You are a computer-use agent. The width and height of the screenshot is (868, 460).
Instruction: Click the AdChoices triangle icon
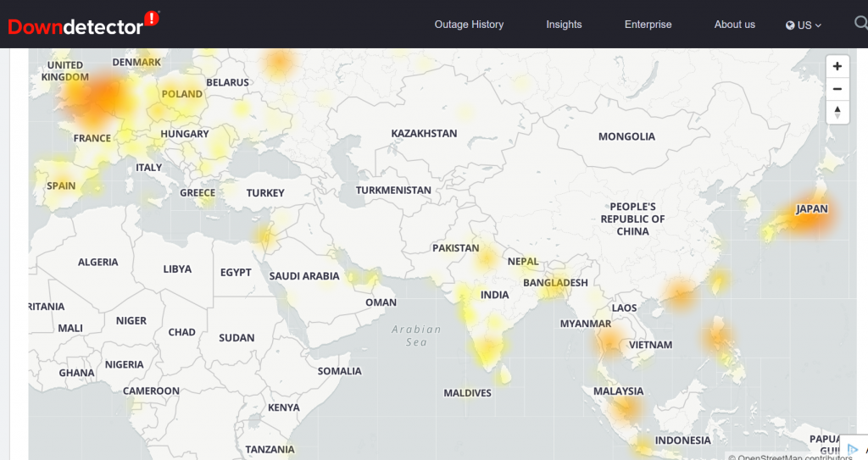click(x=853, y=450)
